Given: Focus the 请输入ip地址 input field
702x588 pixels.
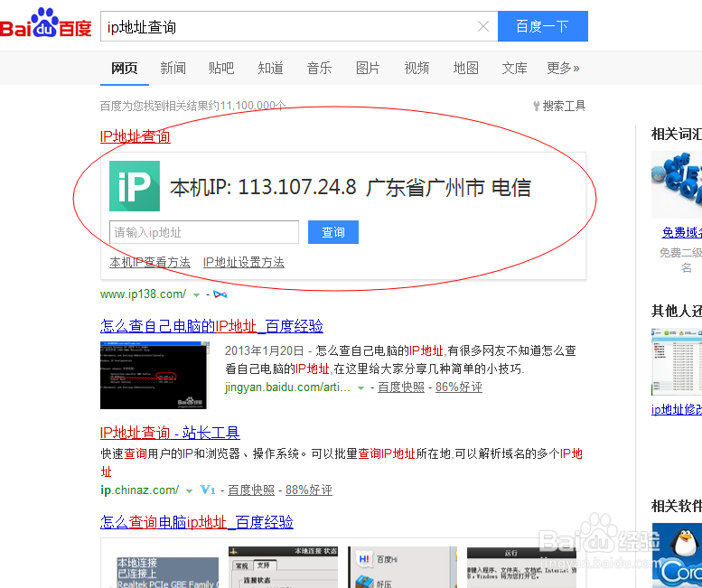Looking at the screenshot, I should click(204, 232).
